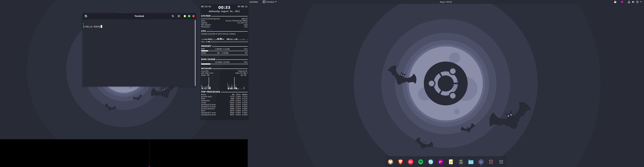Click the Terminal search icon
This screenshot has height=167, width=644.
coord(172,16)
